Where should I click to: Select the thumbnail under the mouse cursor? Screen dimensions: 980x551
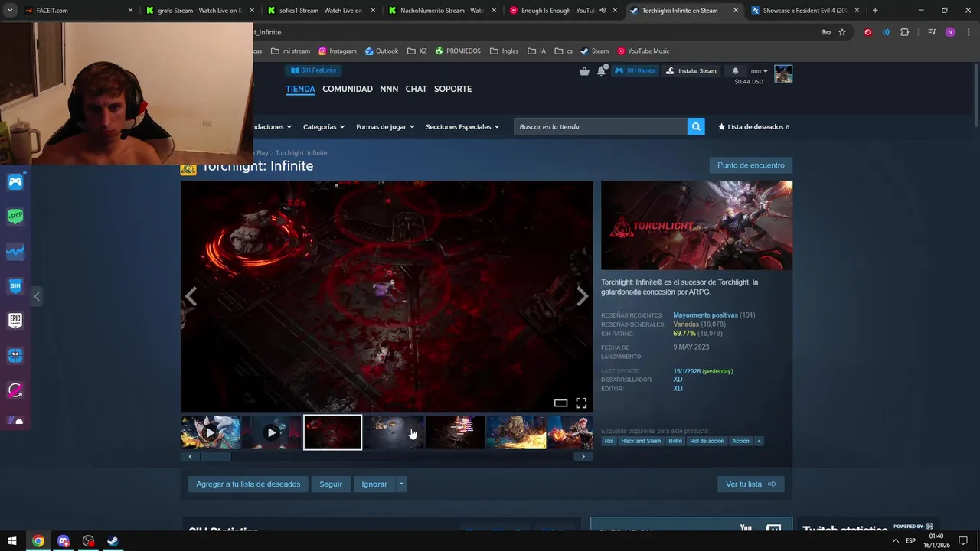pyautogui.click(x=394, y=432)
